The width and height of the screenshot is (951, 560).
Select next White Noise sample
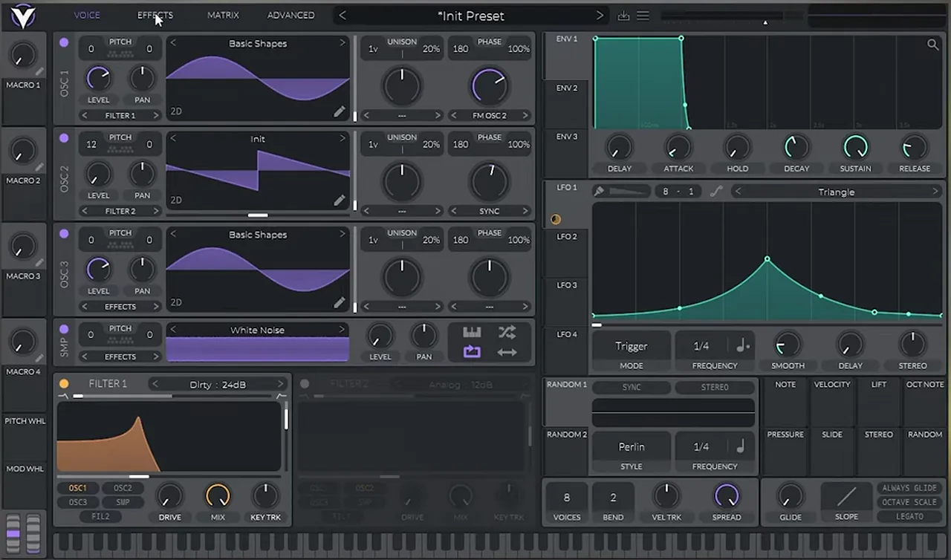[343, 330]
